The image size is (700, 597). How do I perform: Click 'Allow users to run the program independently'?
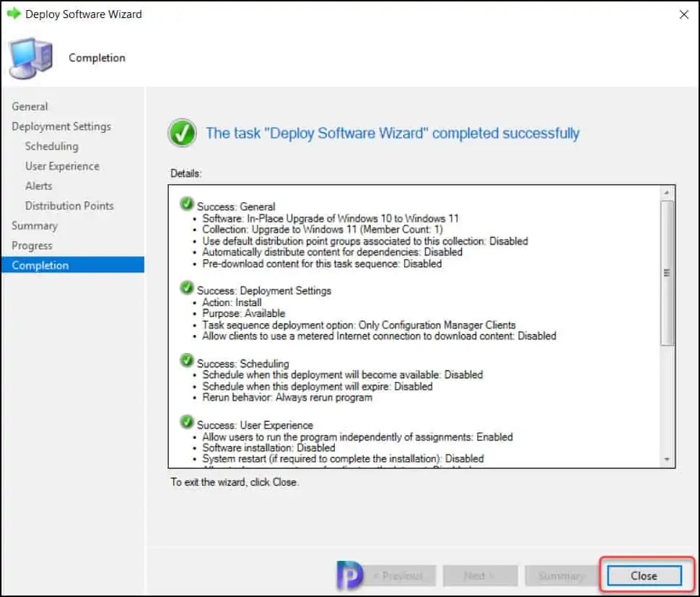pos(358,437)
